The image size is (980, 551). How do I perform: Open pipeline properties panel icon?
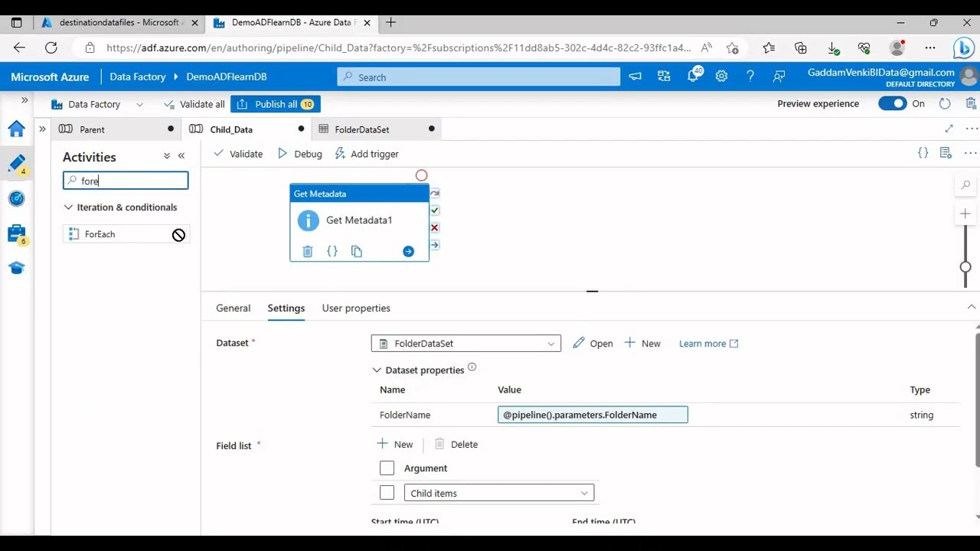click(946, 154)
